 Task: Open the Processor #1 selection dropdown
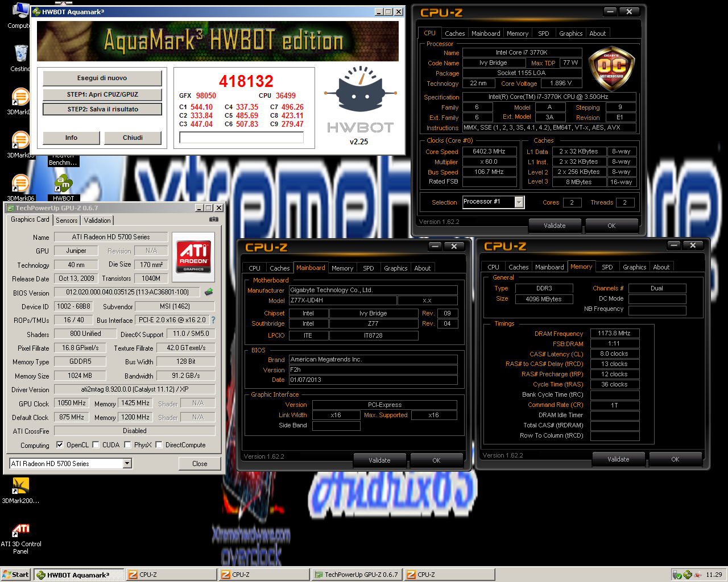pyautogui.click(x=519, y=202)
